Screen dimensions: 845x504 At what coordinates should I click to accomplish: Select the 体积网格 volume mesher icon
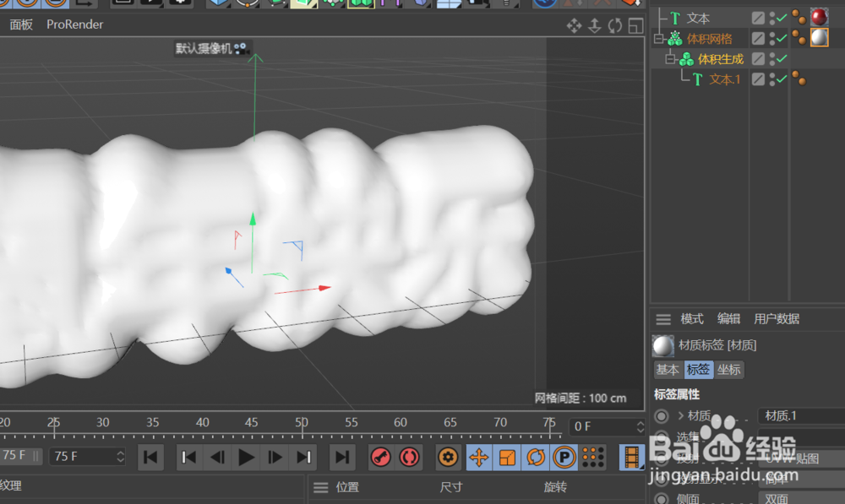(674, 38)
